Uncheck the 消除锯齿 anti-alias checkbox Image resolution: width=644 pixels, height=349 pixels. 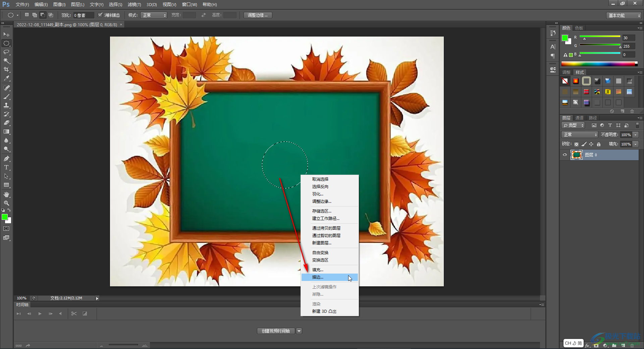point(100,15)
